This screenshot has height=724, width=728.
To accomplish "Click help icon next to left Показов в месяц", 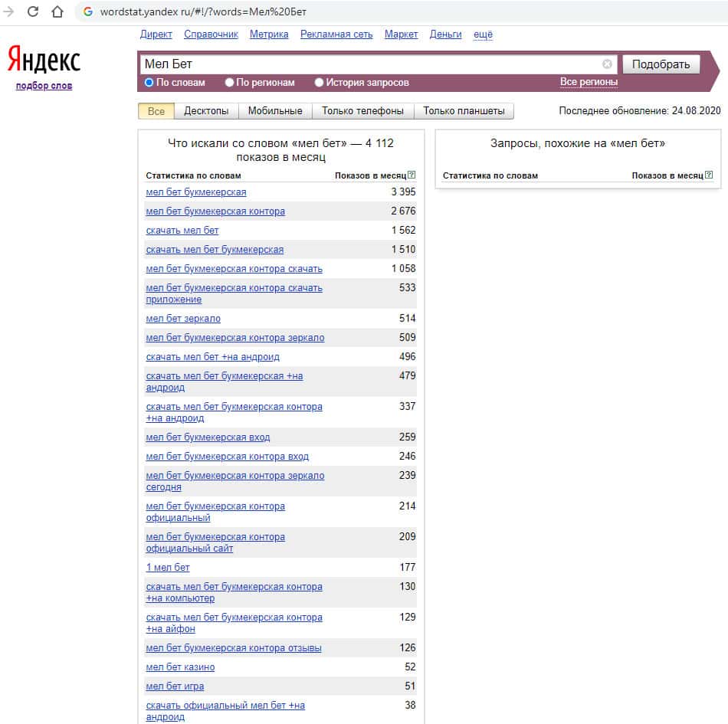I will point(412,175).
